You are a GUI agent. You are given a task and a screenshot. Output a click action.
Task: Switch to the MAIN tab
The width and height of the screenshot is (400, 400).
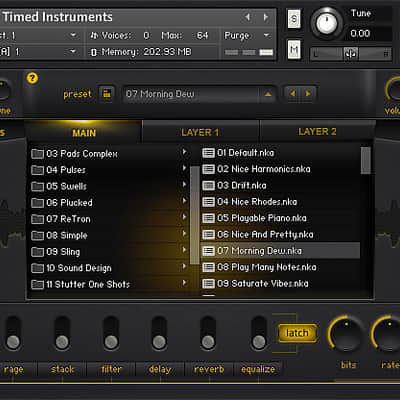click(84, 133)
